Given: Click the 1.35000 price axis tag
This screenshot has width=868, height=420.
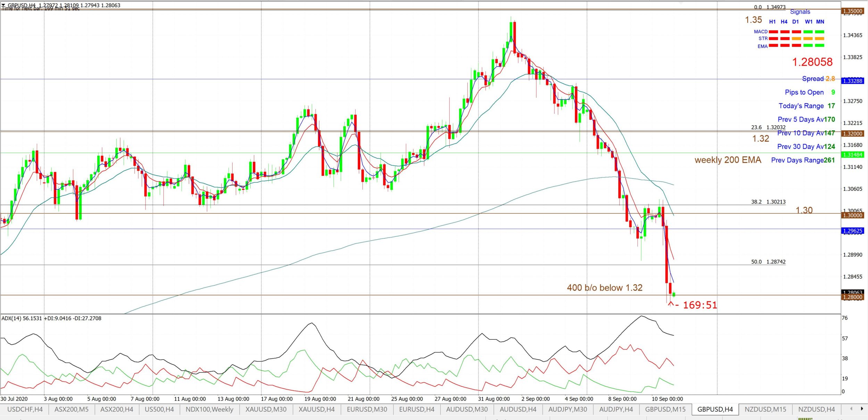Looking at the screenshot, I should pyautogui.click(x=852, y=11).
